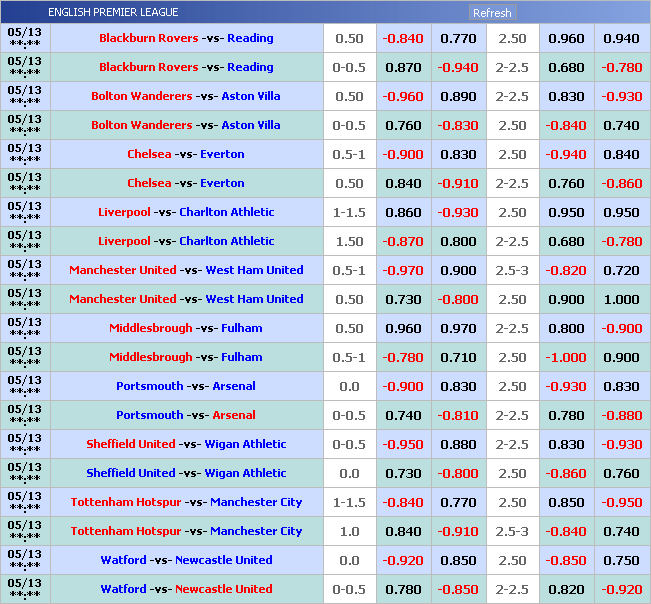Select the 0.860 home odds for Liverpool
This screenshot has width=651, height=604.
tap(403, 213)
